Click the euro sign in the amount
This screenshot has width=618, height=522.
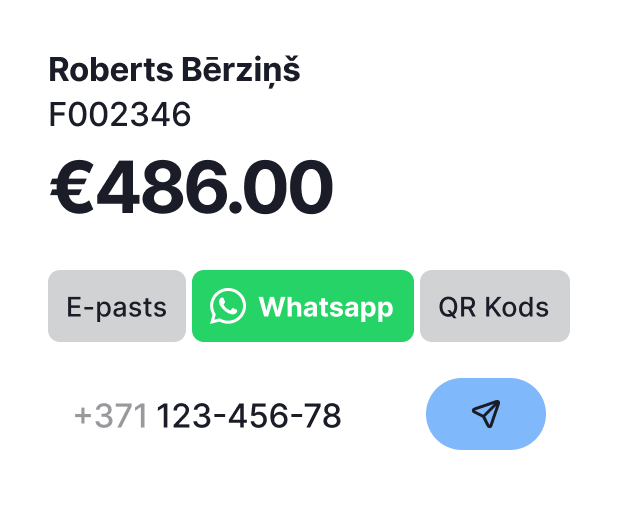72,186
